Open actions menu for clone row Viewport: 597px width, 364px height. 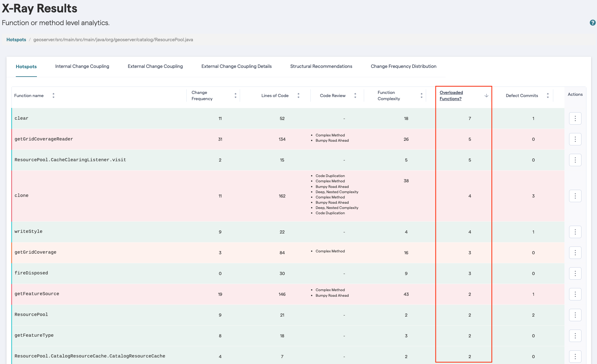[x=575, y=196]
